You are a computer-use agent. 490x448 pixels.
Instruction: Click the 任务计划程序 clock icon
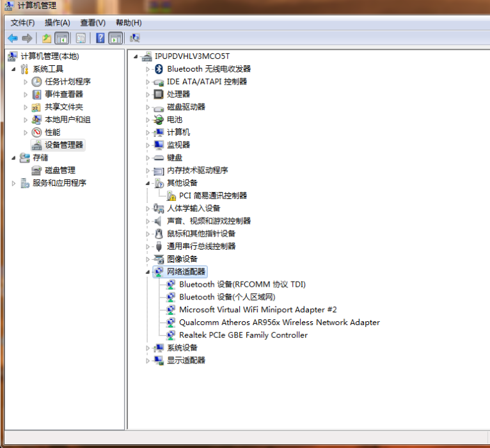(36, 81)
